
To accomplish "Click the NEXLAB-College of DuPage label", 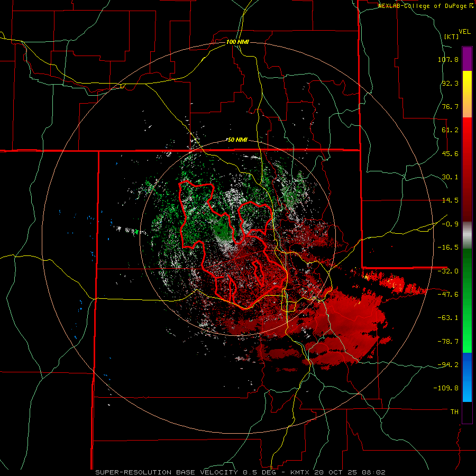I will tap(425, 6).
